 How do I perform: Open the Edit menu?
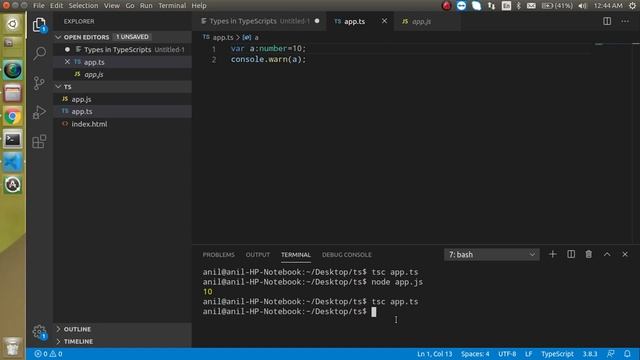click(x=56, y=6)
